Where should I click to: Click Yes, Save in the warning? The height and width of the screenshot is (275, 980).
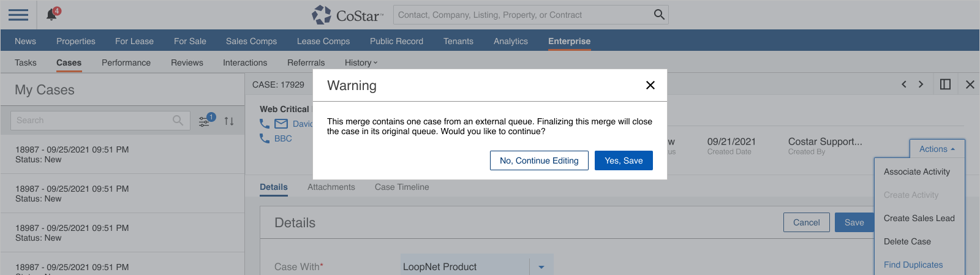click(x=624, y=160)
